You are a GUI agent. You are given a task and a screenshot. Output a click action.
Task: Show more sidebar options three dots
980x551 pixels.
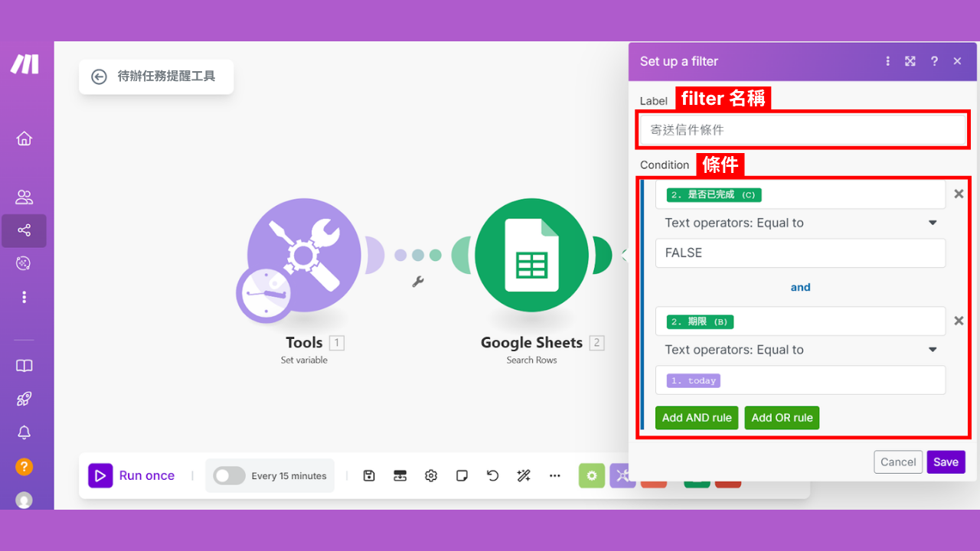tap(24, 297)
